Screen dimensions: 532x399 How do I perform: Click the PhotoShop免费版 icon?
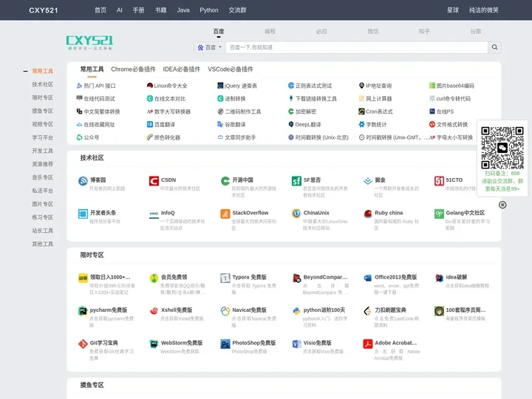225,344
